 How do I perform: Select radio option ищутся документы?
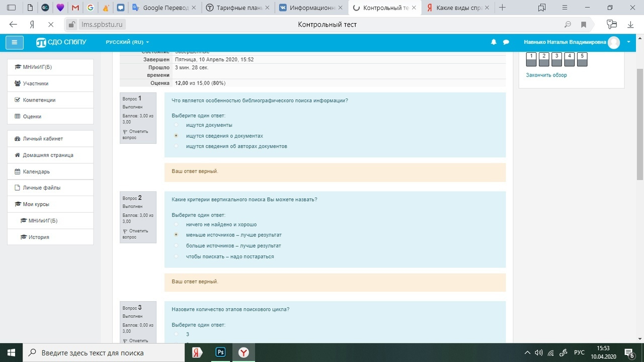click(176, 125)
